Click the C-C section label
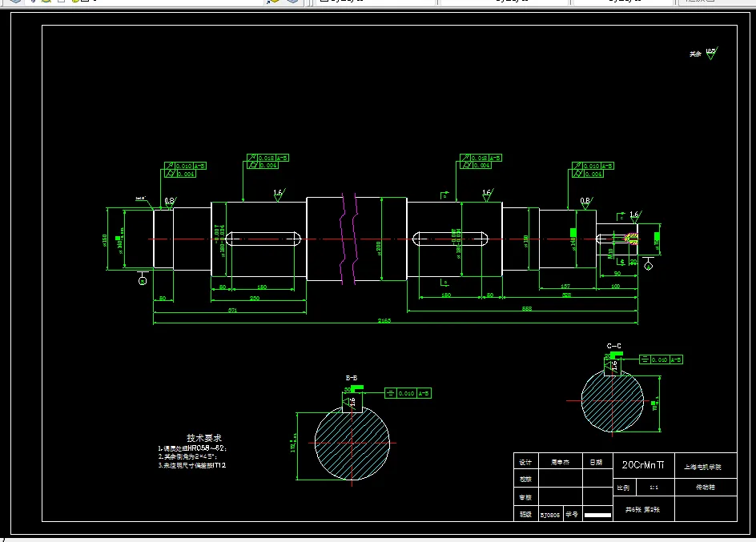 [x=613, y=346]
